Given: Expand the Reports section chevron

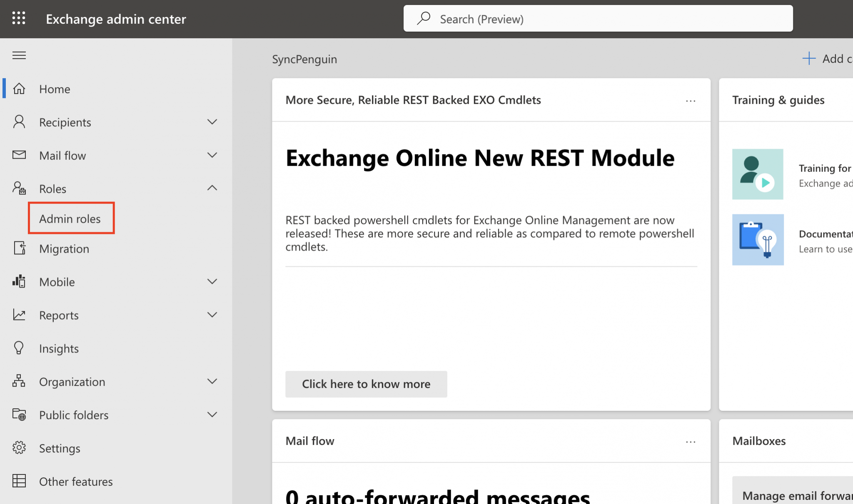Looking at the screenshot, I should (x=212, y=315).
